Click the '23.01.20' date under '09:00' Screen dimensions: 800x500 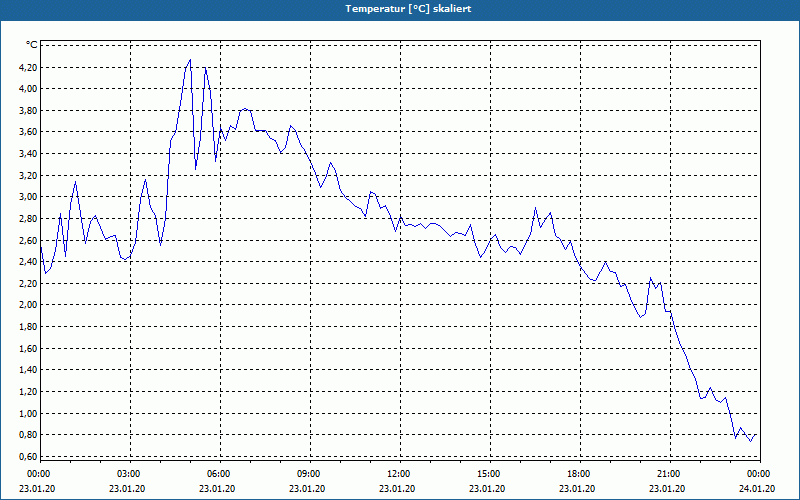(307, 488)
